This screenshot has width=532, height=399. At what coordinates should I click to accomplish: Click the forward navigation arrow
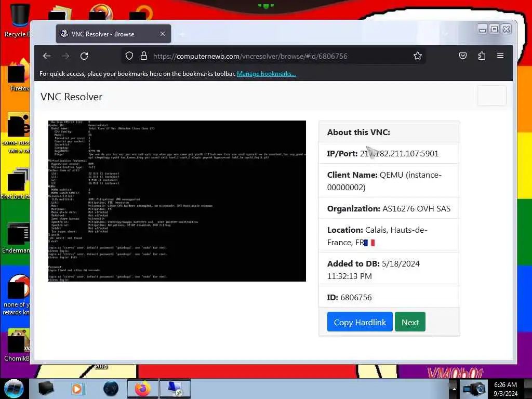[x=65, y=56]
